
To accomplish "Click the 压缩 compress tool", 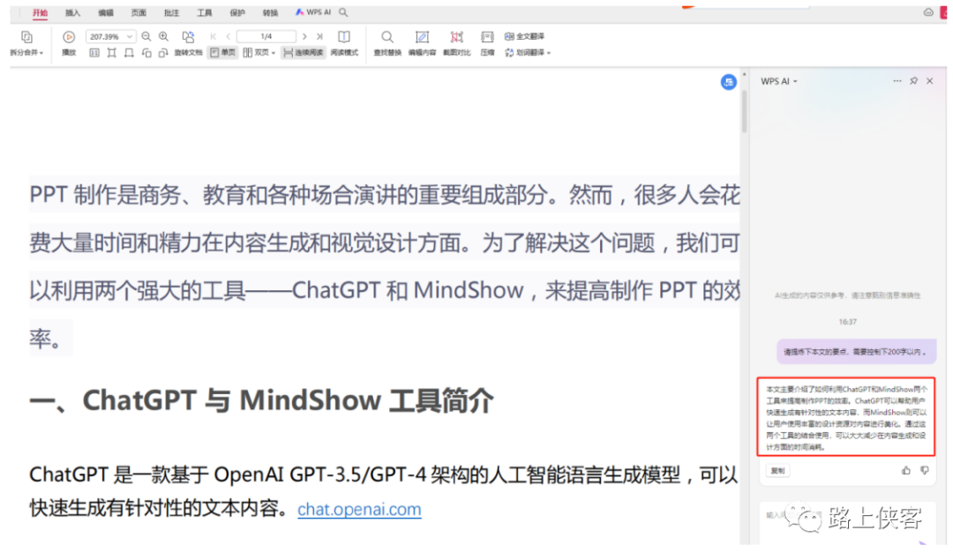I will [487, 44].
